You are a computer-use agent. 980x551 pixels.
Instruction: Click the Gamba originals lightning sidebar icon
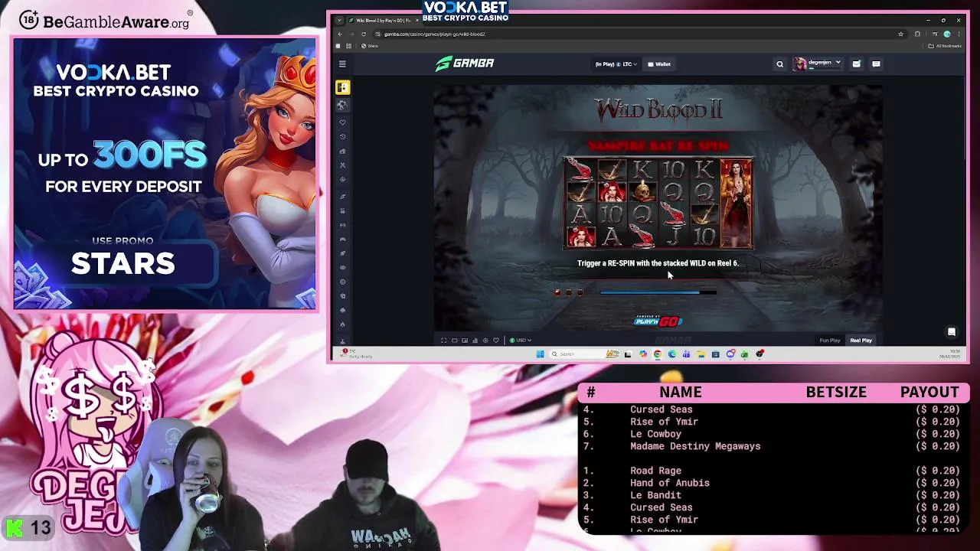pos(342,197)
